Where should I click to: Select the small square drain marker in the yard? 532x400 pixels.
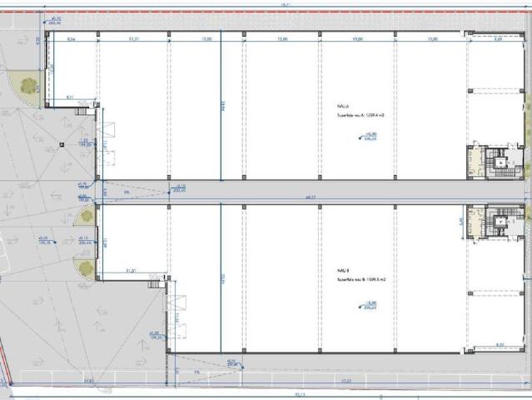pyautogui.click(x=62, y=143)
